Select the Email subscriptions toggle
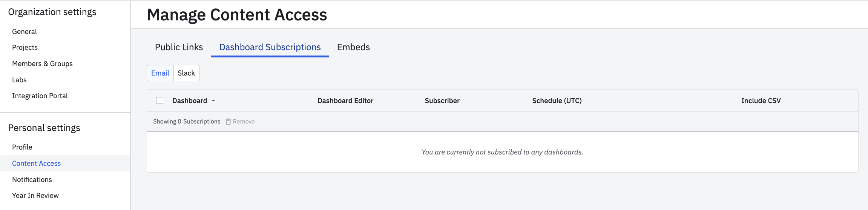The height and width of the screenshot is (210, 868). pos(160,73)
